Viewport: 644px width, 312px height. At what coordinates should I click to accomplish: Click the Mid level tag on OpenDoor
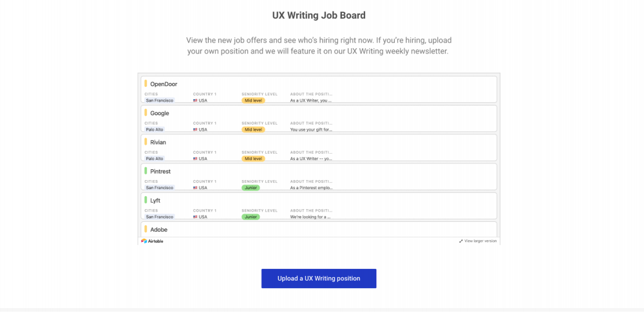coord(253,100)
